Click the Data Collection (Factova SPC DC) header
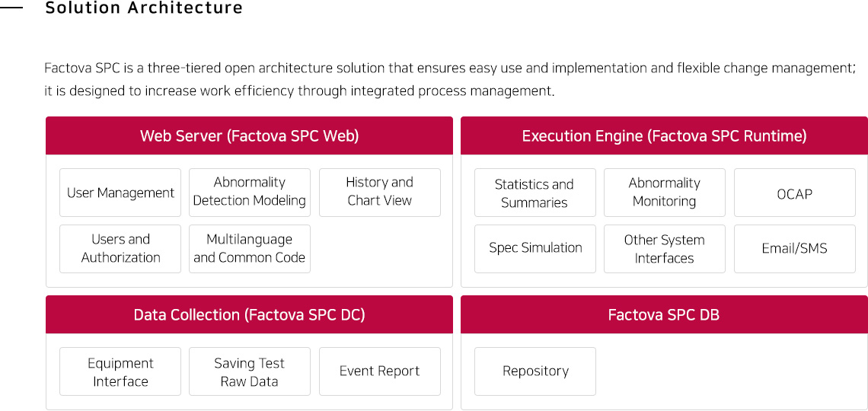Viewport: 868px width, 411px height. pyautogui.click(x=249, y=315)
